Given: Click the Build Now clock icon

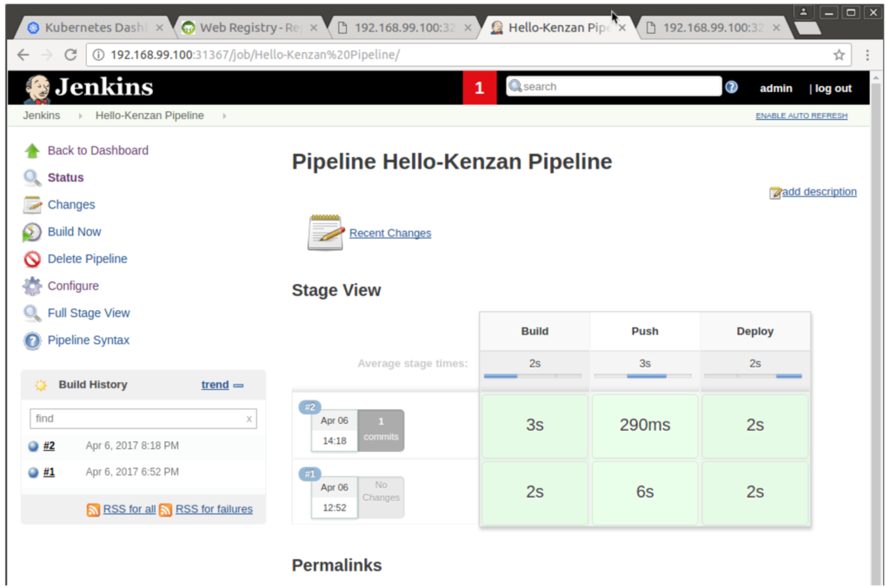Looking at the screenshot, I should click(x=32, y=232).
